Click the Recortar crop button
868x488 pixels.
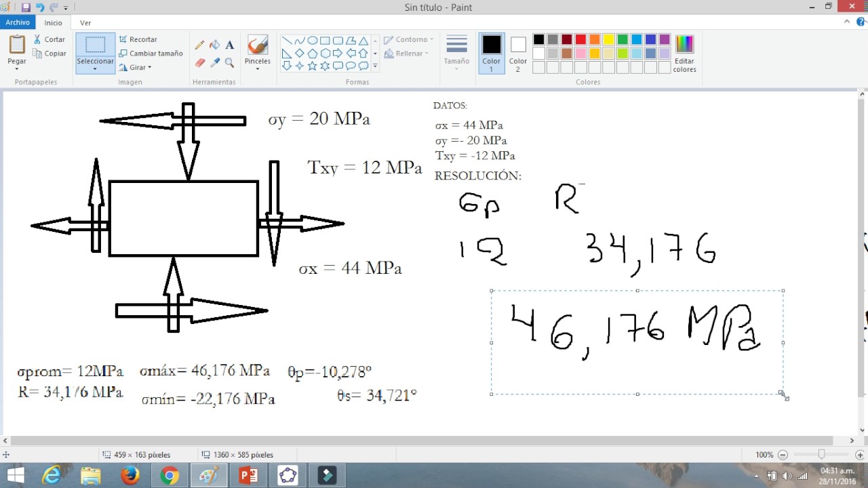pyautogui.click(x=138, y=39)
